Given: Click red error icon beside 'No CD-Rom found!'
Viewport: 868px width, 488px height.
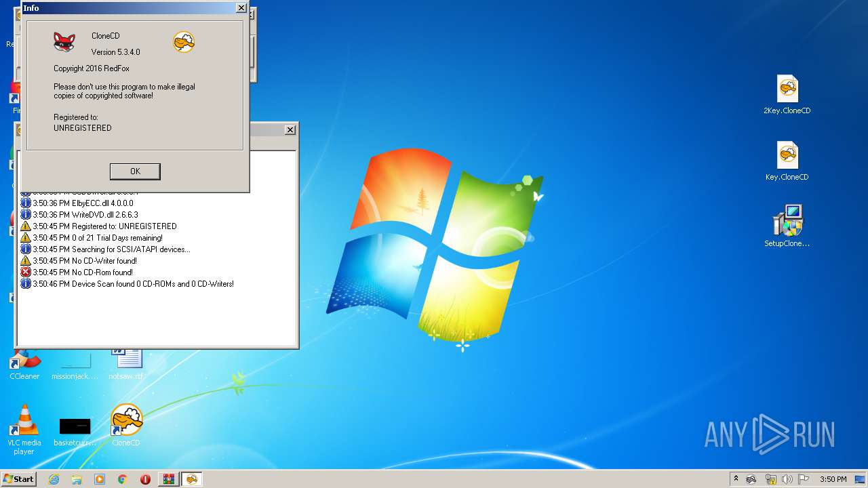Looking at the screenshot, I should point(26,272).
